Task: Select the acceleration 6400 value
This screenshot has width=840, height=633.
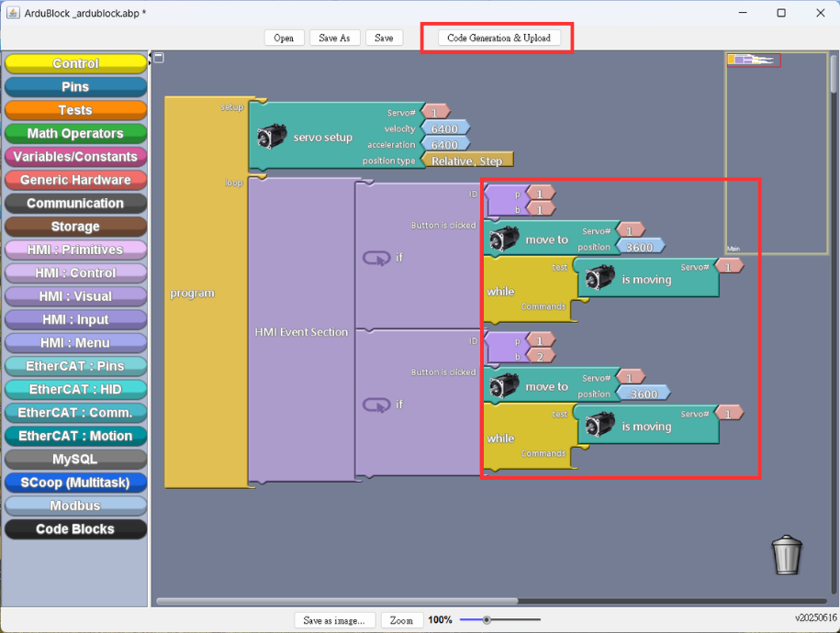Action: tap(445, 145)
